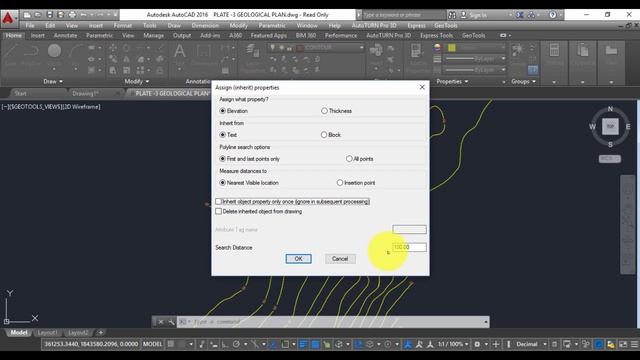The width and height of the screenshot is (640, 360).
Task: Click the workspace switching gear icon
Action: pyautogui.click(x=477, y=344)
